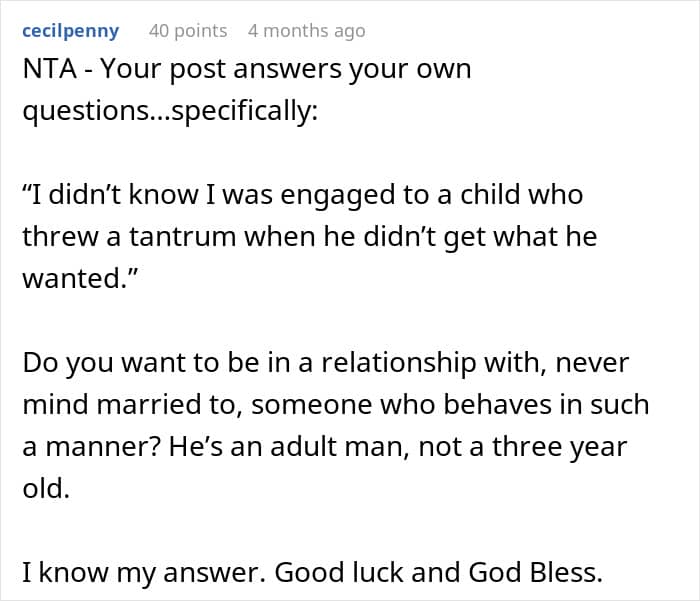The width and height of the screenshot is (700, 601).
Task: Click the word child in the quote
Action: point(490,195)
